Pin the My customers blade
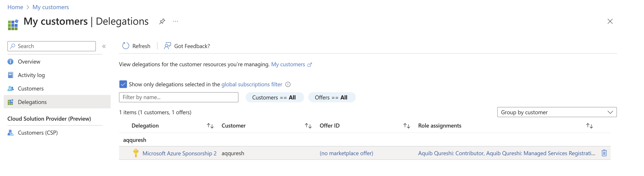This screenshot has height=176, width=644. point(162,21)
